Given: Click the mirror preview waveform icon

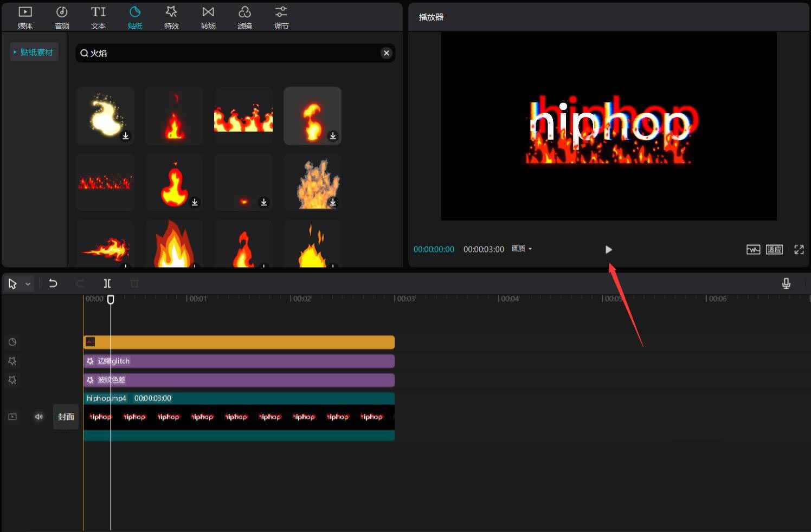Looking at the screenshot, I should (x=753, y=249).
